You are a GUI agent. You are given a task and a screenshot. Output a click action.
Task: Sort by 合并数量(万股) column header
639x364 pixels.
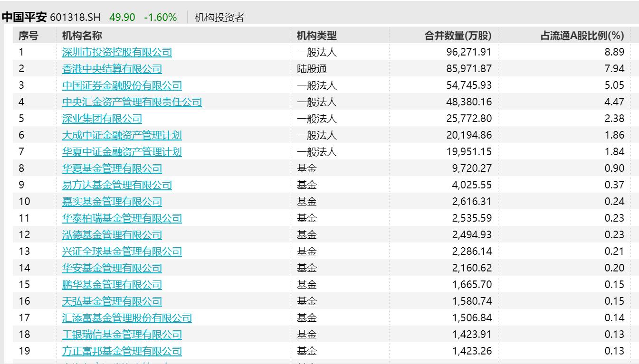(x=458, y=36)
